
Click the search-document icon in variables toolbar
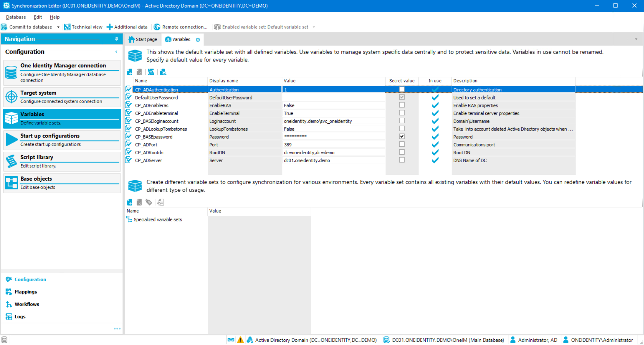click(x=163, y=72)
